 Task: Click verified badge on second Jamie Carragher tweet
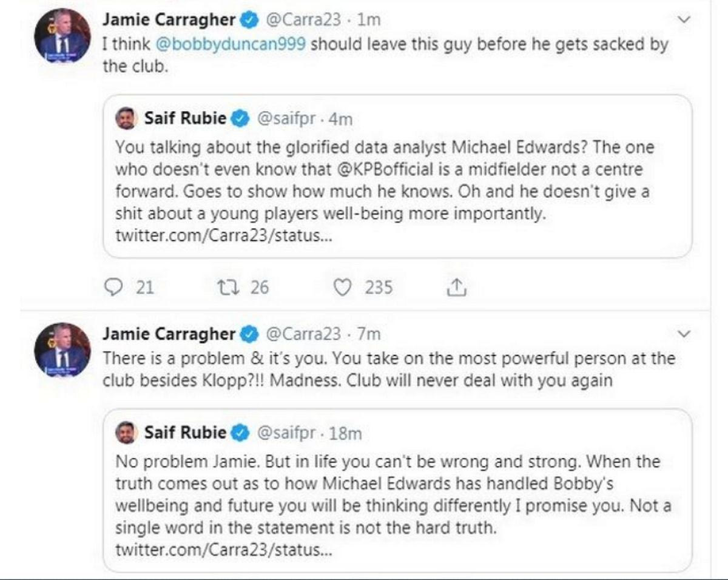(249, 334)
